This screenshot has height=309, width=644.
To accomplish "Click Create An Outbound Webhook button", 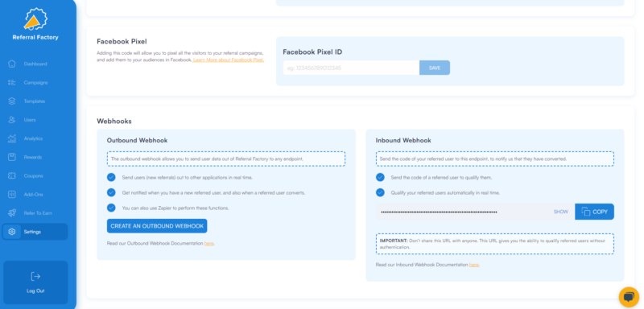I will [x=157, y=226].
